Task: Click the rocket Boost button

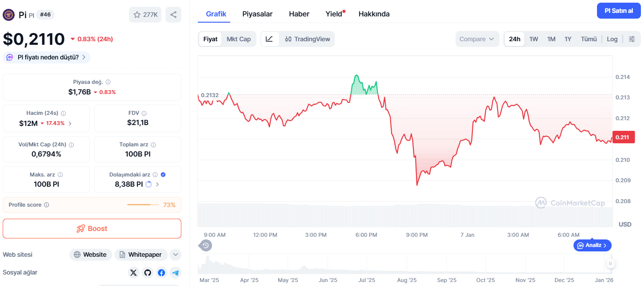Action: [x=92, y=229]
